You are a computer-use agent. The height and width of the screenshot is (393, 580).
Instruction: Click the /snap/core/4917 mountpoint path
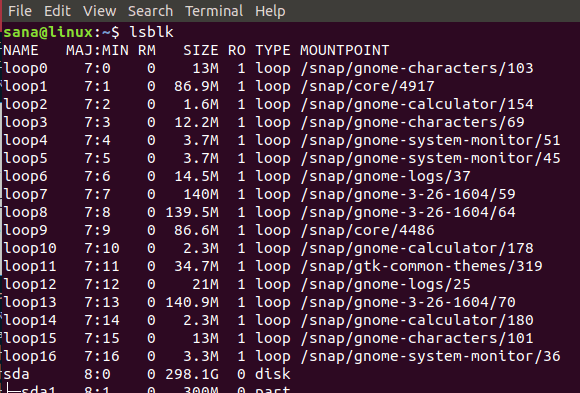click(x=367, y=87)
